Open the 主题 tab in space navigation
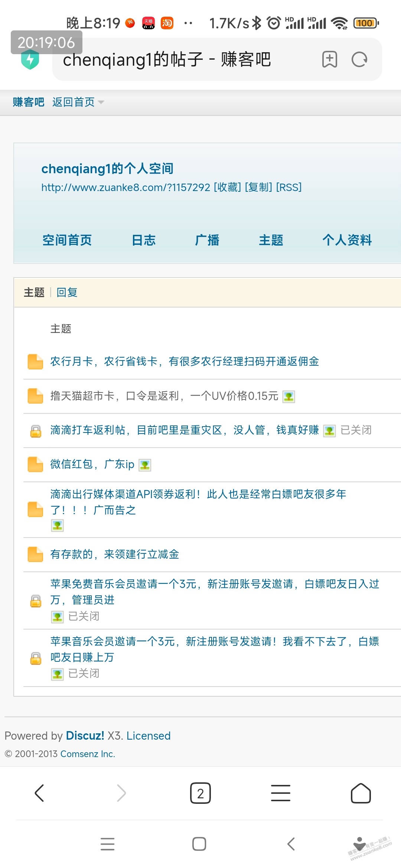401x868 pixels. pos(271,240)
